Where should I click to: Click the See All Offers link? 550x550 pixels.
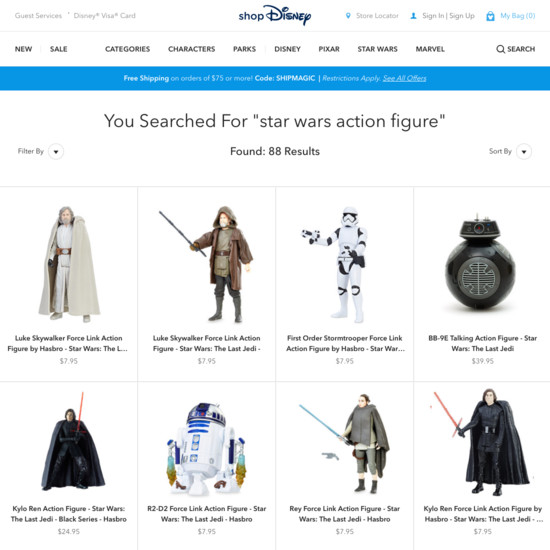click(404, 78)
